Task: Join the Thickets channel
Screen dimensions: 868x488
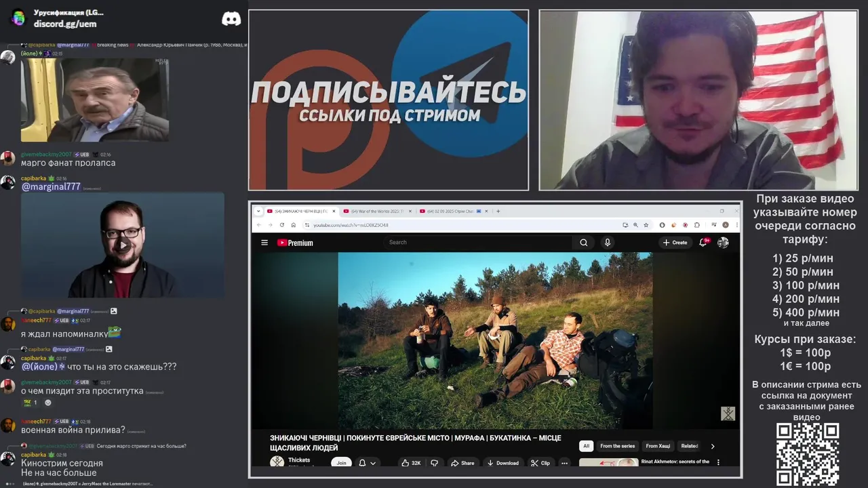Action: pos(341,463)
